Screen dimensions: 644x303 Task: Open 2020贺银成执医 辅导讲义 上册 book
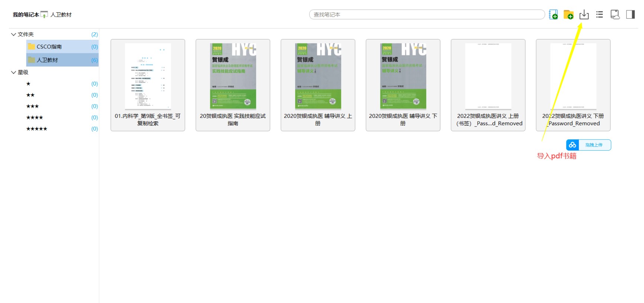[318, 77]
